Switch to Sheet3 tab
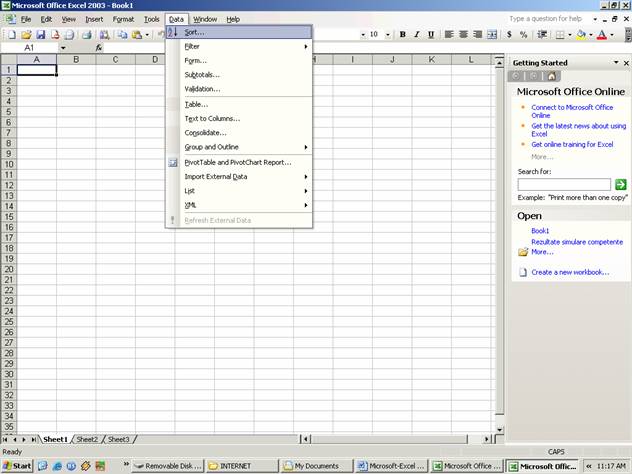The width and height of the screenshot is (632, 474). tap(118, 439)
